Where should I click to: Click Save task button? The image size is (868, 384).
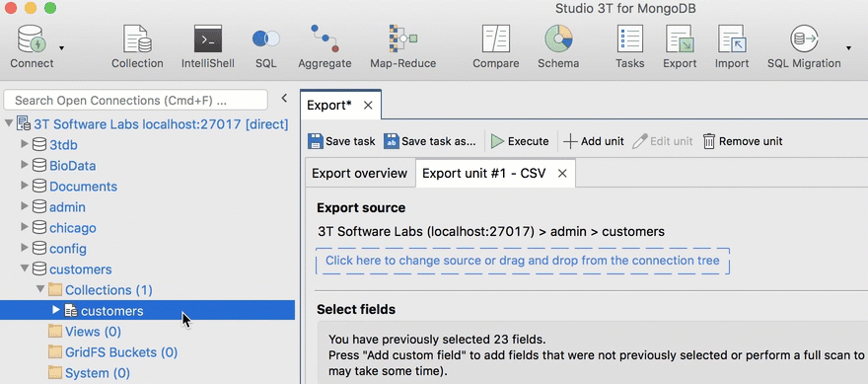point(341,141)
